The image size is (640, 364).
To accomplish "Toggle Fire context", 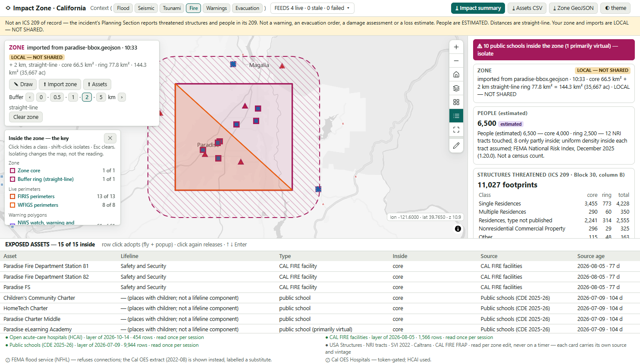I will coord(194,8).
